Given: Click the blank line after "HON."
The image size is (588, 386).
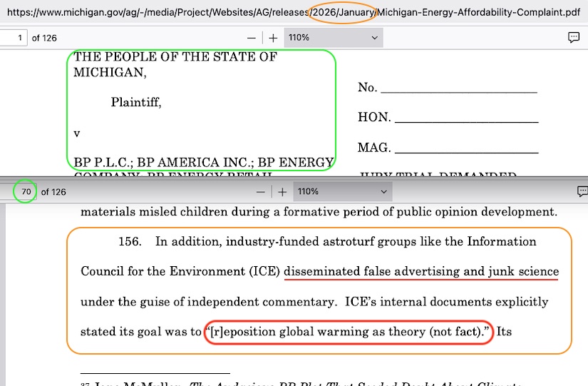Looking at the screenshot, I should [x=466, y=118].
